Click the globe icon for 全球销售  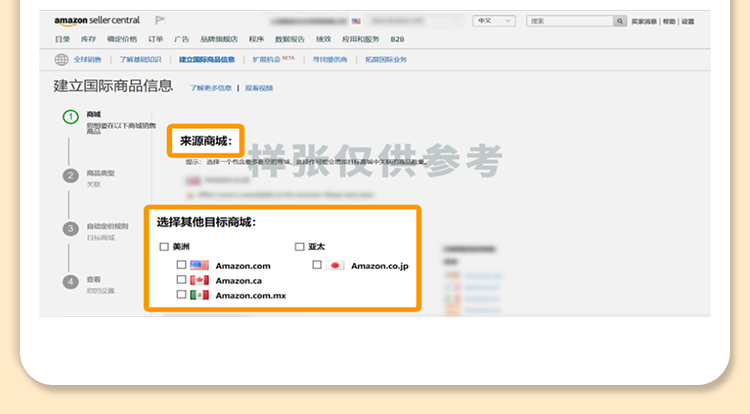(61, 60)
